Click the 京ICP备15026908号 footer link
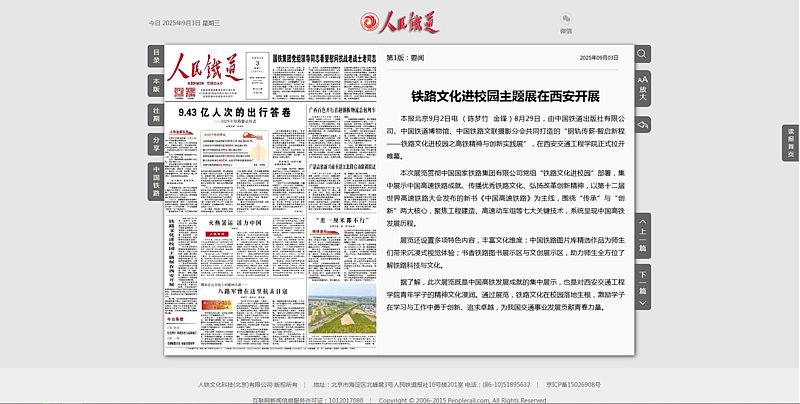800x404 pixels. pyautogui.click(x=573, y=384)
